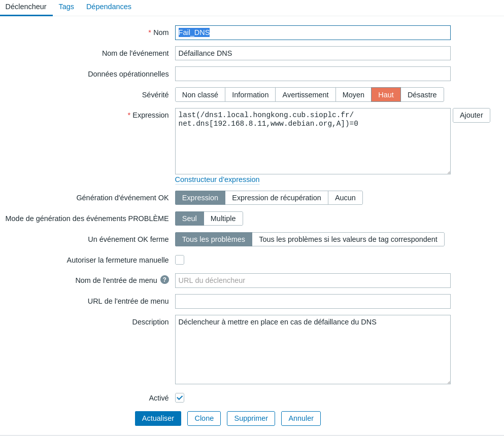Focus the Données opérationnelles field
The width and height of the screenshot is (504, 436).
[313, 74]
